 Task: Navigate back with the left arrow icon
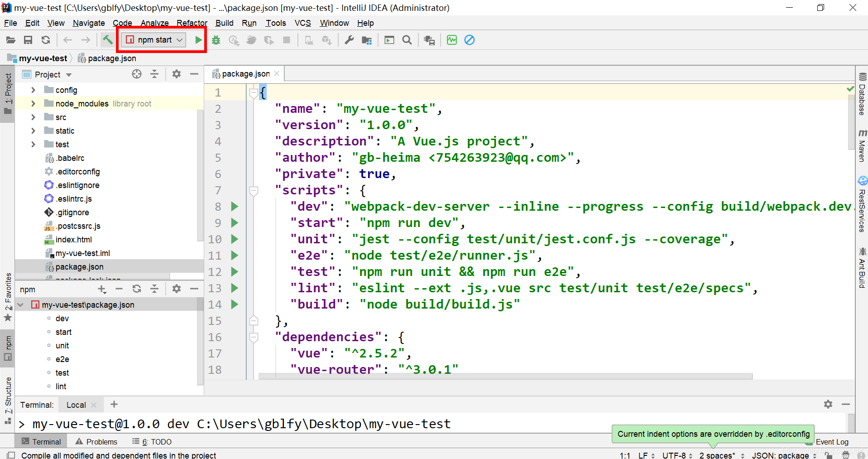pos(67,40)
